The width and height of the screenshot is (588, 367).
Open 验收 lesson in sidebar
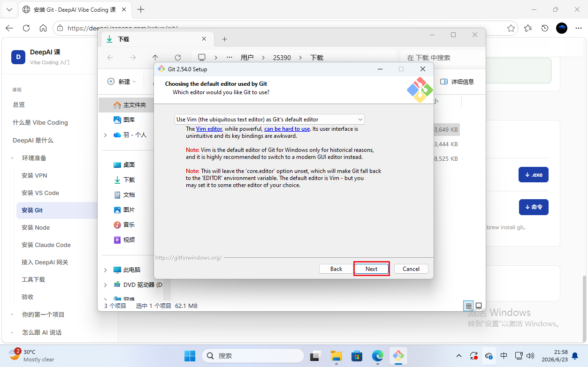[28, 297]
